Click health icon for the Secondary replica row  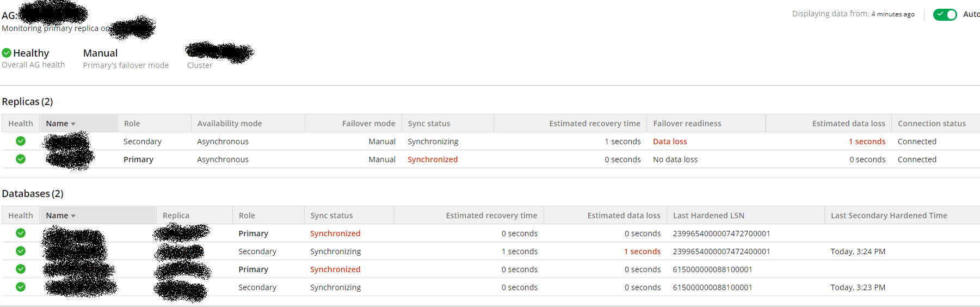(x=21, y=141)
